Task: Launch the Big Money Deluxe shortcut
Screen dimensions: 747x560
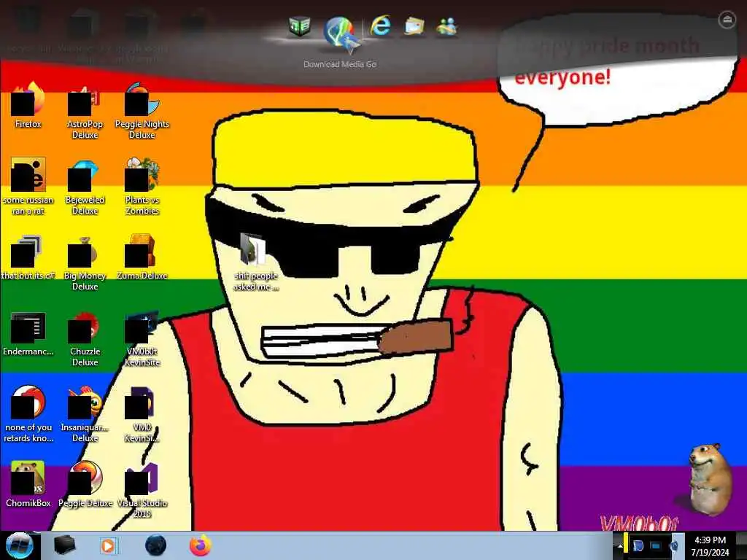Action: [85, 262]
